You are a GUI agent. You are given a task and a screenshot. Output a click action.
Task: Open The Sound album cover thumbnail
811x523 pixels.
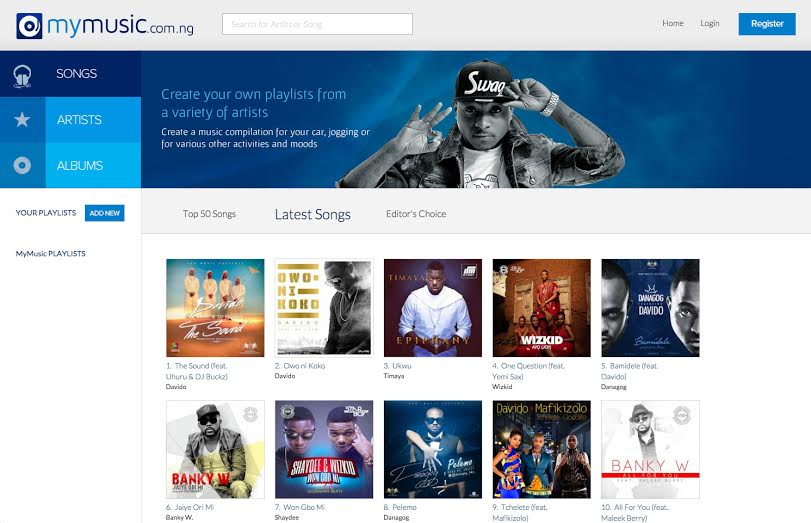214,307
